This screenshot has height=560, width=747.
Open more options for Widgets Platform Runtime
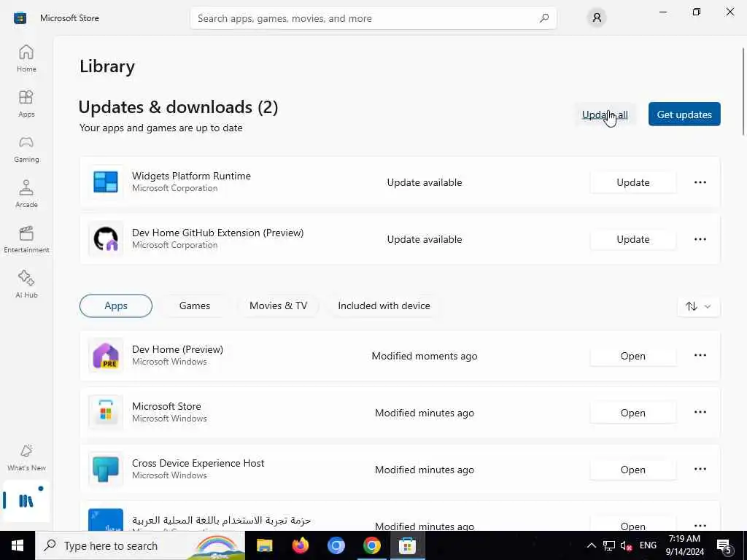[x=700, y=182]
